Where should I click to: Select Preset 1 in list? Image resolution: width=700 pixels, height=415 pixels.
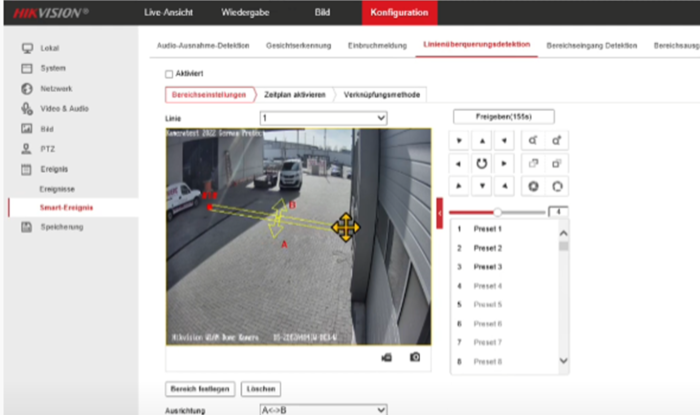(x=504, y=229)
